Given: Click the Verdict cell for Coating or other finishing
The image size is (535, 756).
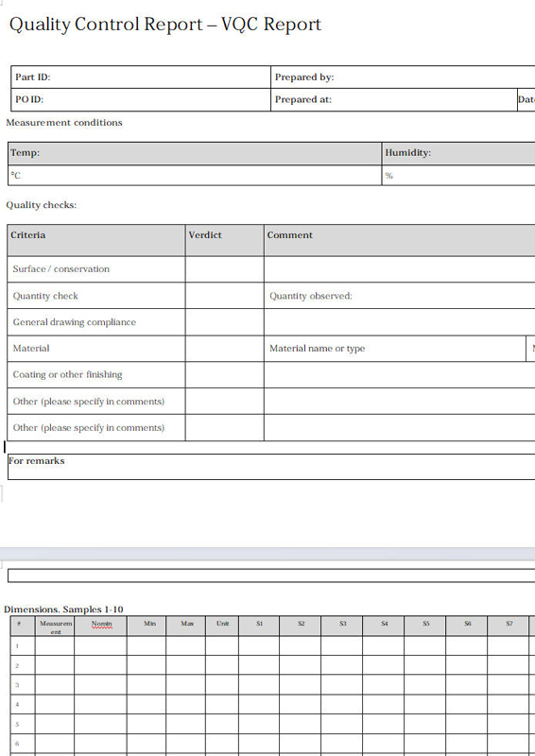Looking at the screenshot, I should coord(224,374).
